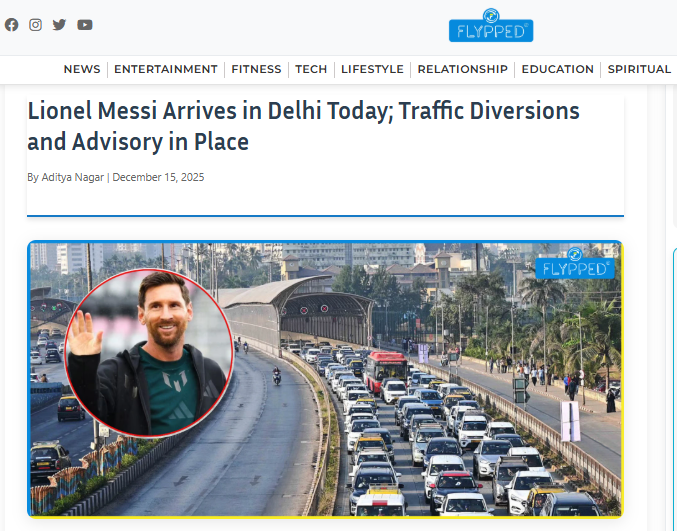Image resolution: width=677 pixels, height=531 pixels.
Task: Click the circular Messi portrait inset
Action: [149, 353]
